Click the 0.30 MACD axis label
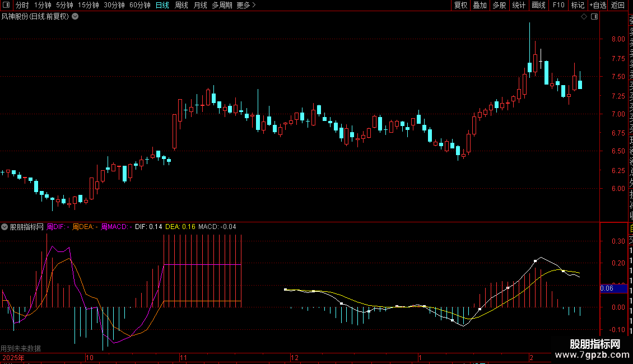Image resolution: width=633 pixels, height=364 pixels. (x=618, y=241)
